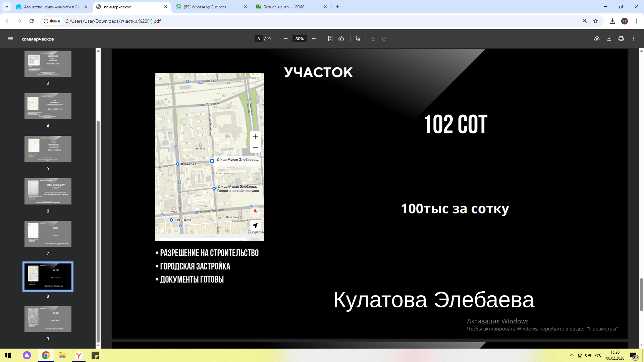Open the tab search dropdown arrow
The image size is (644, 362).
pyautogui.click(x=7, y=7)
